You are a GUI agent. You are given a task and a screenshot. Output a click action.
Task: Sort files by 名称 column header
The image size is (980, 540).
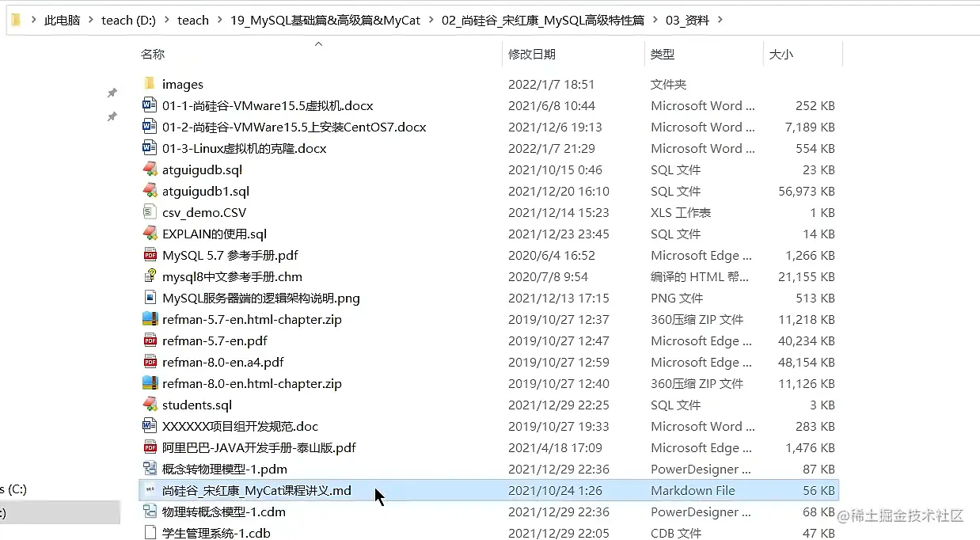click(153, 55)
